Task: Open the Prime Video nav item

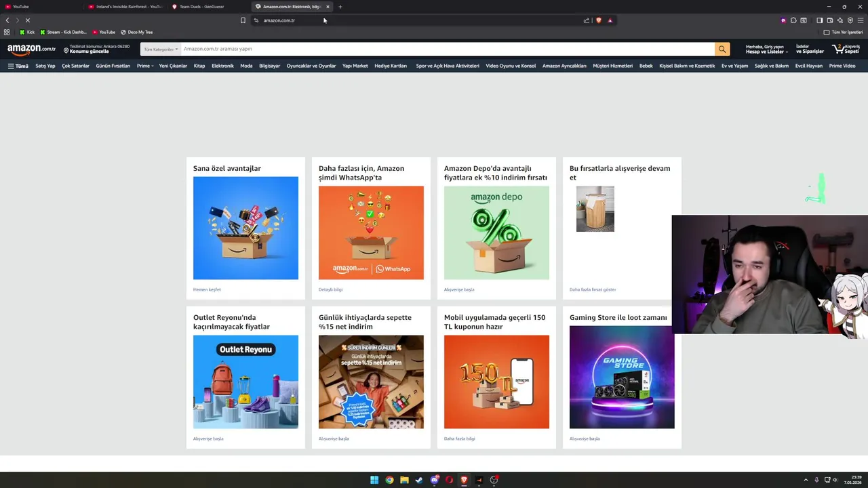Action: (x=842, y=66)
